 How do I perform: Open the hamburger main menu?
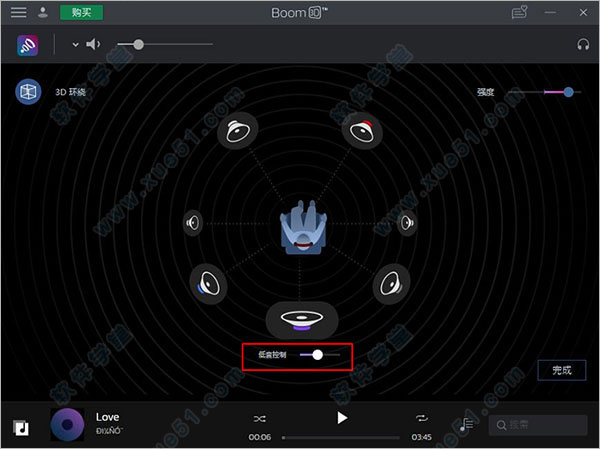click(x=18, y=12)
